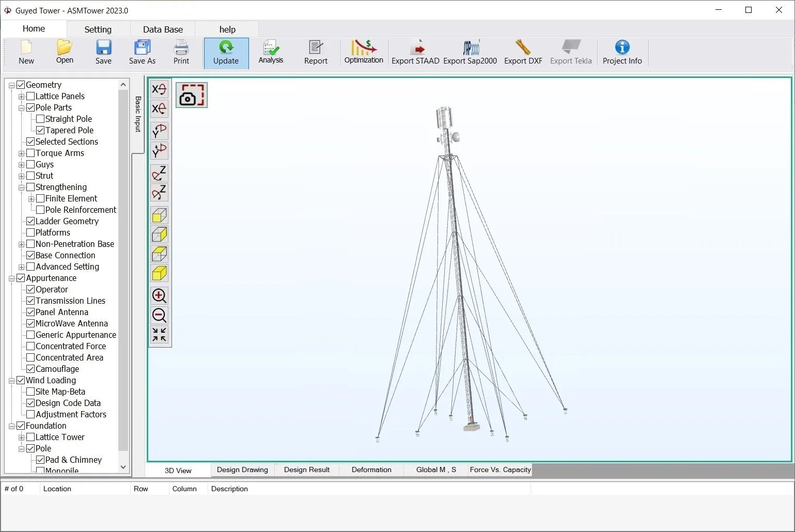795x532 pixels.
Task: Collapse the Appurtenance tree section
Action: point(11,278)
